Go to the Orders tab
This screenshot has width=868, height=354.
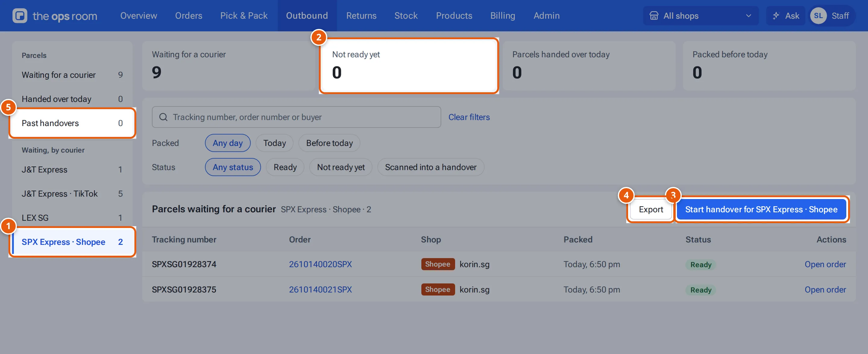pyautogui.click(x=189, y=16)
